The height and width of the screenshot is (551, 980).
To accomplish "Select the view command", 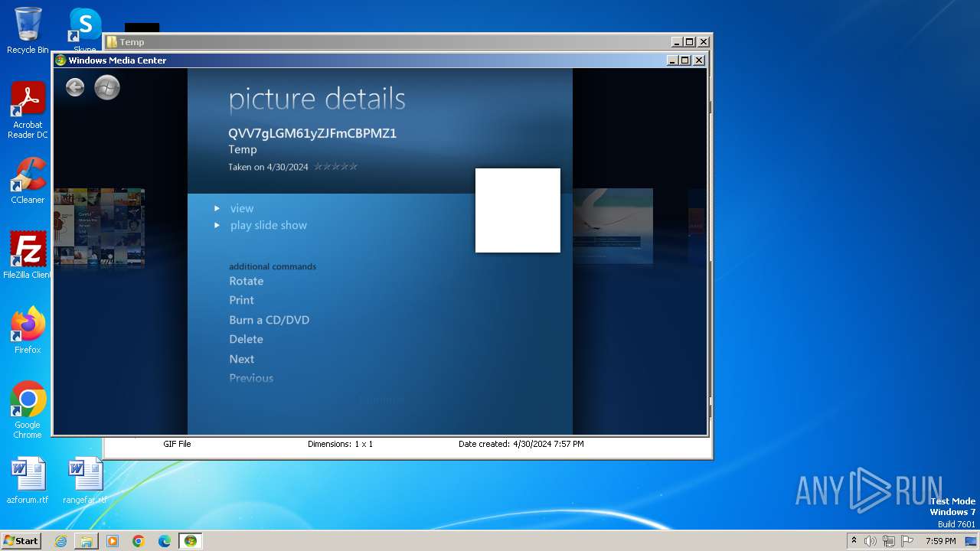I will pyautogui.click(x=242, y=208).
